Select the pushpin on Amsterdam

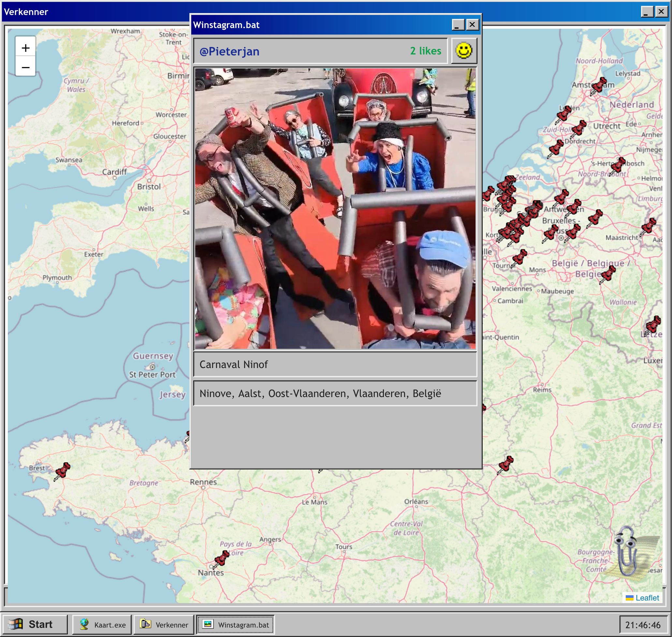(x=599, y=85)
